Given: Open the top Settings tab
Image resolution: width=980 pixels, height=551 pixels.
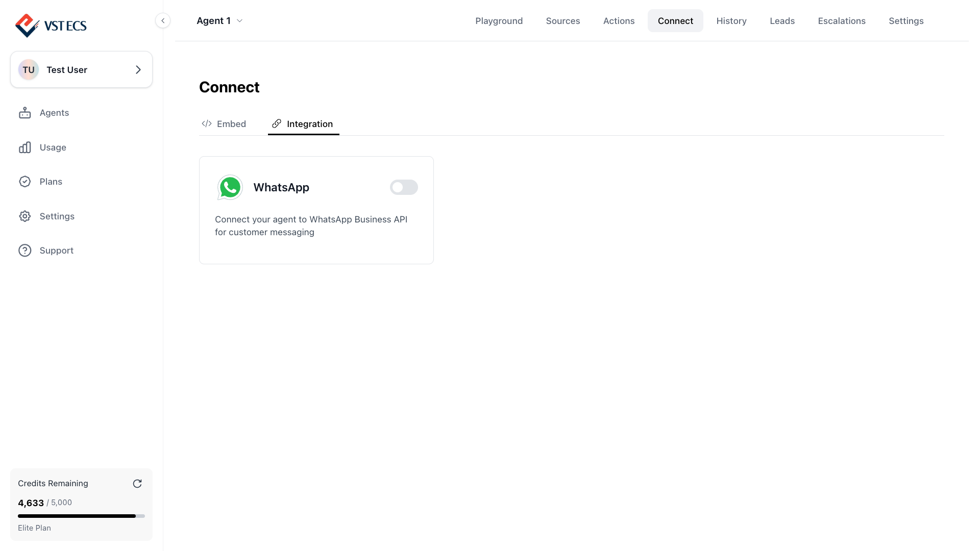Looking at the screenshot, I should click(906, 21).
